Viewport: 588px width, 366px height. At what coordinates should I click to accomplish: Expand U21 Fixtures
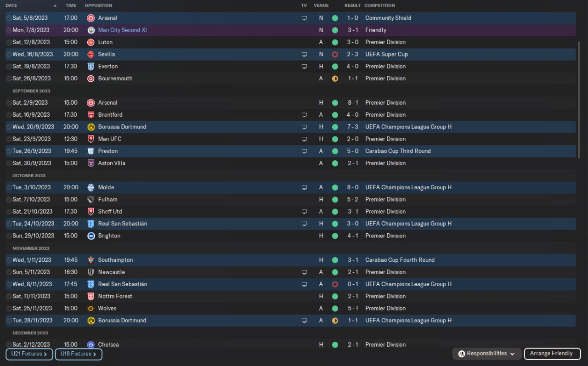click(x=29, y=354)
